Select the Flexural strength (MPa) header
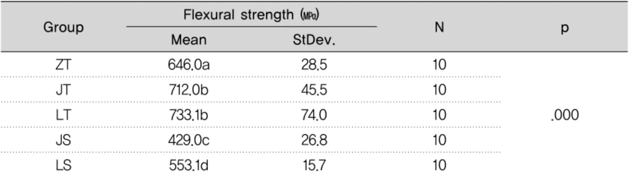This screenshot has height=176, width=644. [x=251, y=17]
